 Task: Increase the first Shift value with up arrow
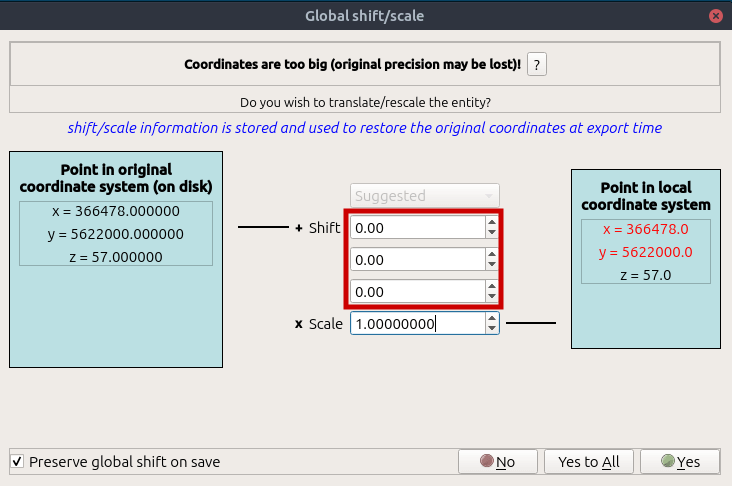pos(491,223)
